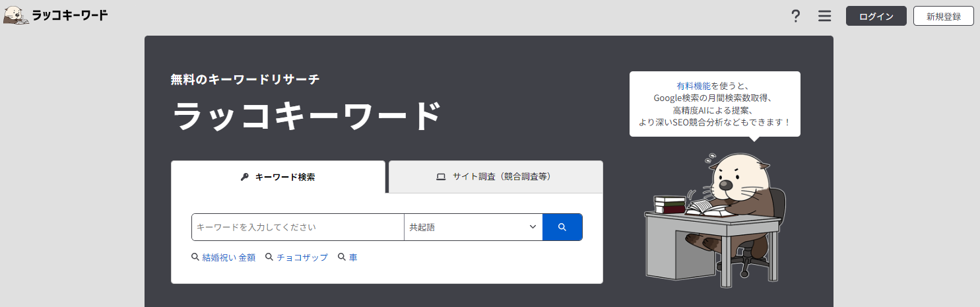
Task: Click magnifier icon beside 結婚祝い 金額
Action: (195, 257)
